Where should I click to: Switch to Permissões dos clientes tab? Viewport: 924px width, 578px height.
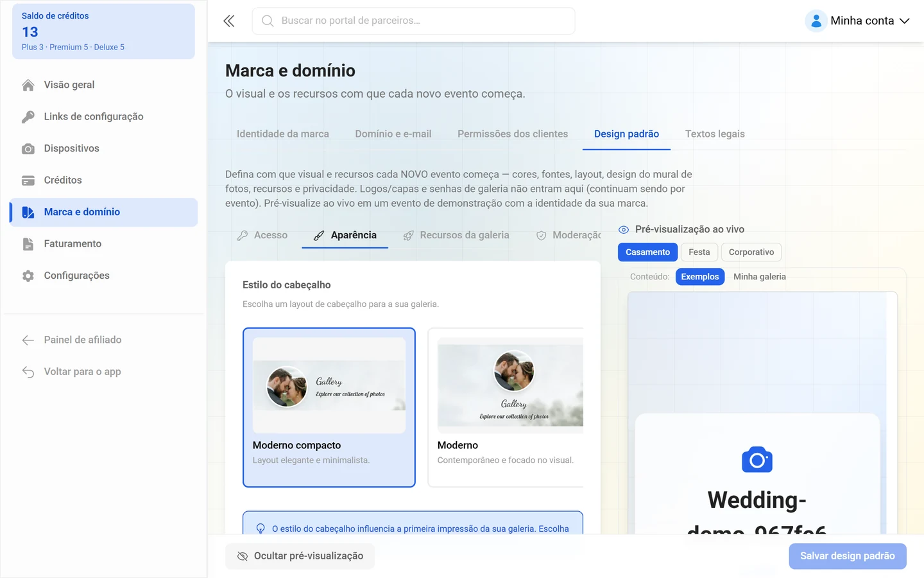click(513, 134)
